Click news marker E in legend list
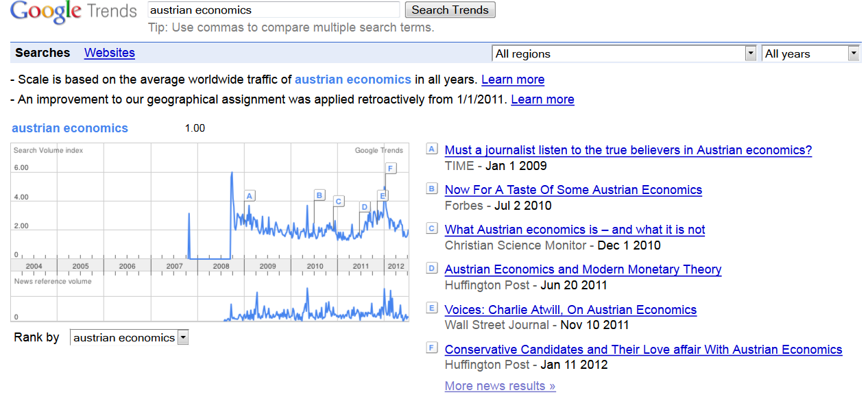868x399 pixels. coord(431,308)
